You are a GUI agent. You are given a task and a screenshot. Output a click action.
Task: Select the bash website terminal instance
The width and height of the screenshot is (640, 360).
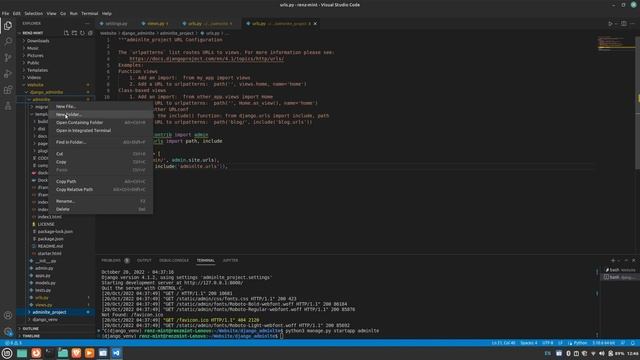620,270
